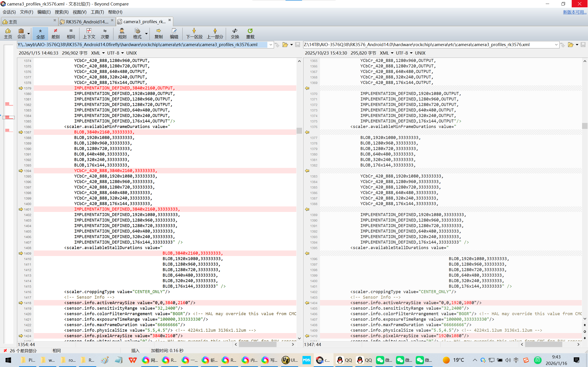Screen dimensions: 588x367
Task: Toggle Show Differences (差别) filter
Action: pos(55,33)
